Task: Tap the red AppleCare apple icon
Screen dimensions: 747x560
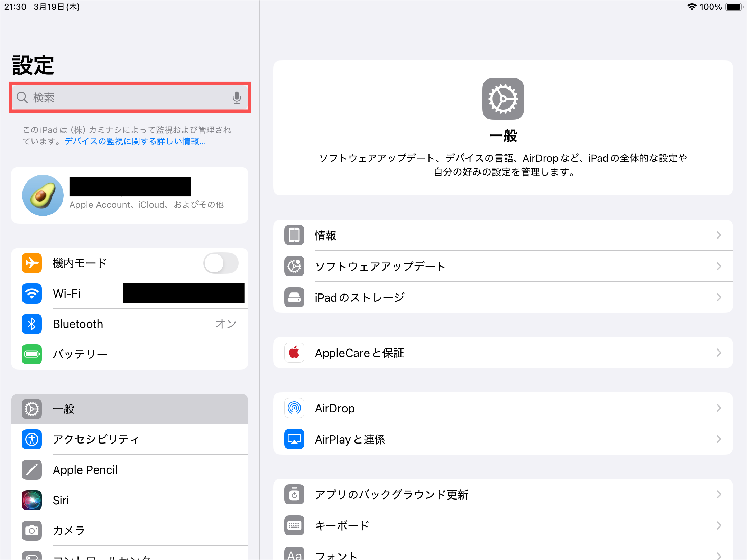Action: tap(294, 353)
